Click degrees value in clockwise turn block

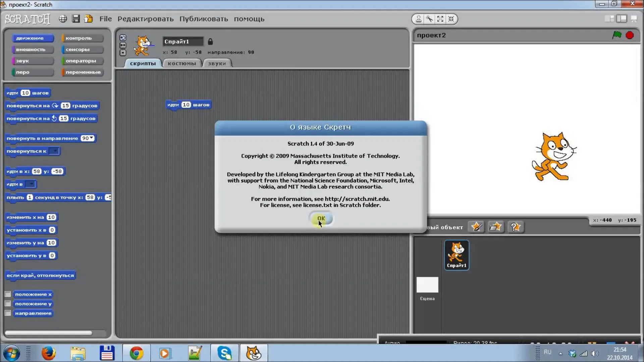coord(65,106)
